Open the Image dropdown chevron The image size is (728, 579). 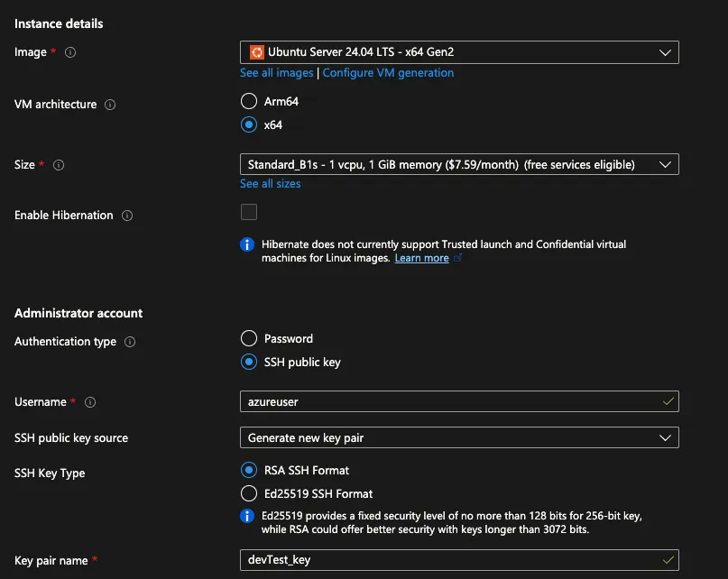click(x=665, y=52)
